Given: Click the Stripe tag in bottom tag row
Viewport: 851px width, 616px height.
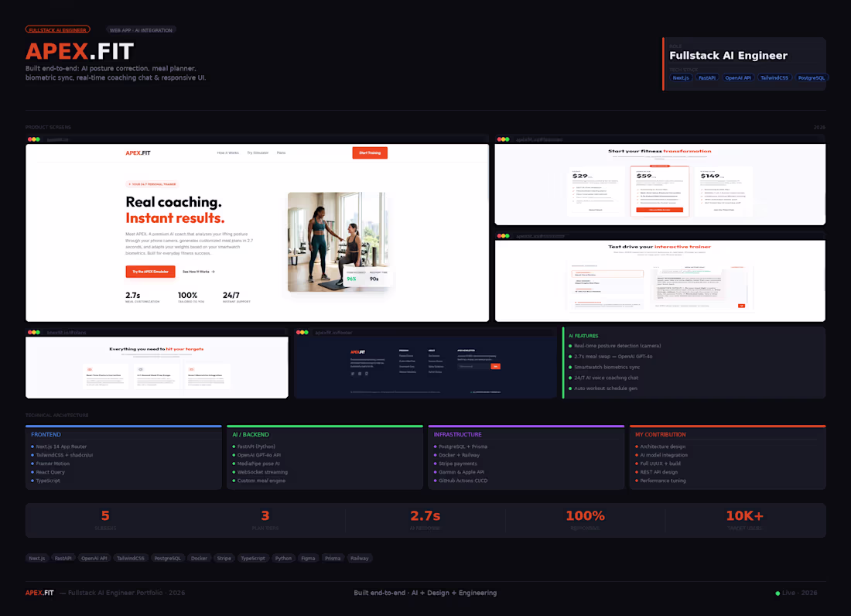Looking at the screenshot, I should [x=224, y=559].
